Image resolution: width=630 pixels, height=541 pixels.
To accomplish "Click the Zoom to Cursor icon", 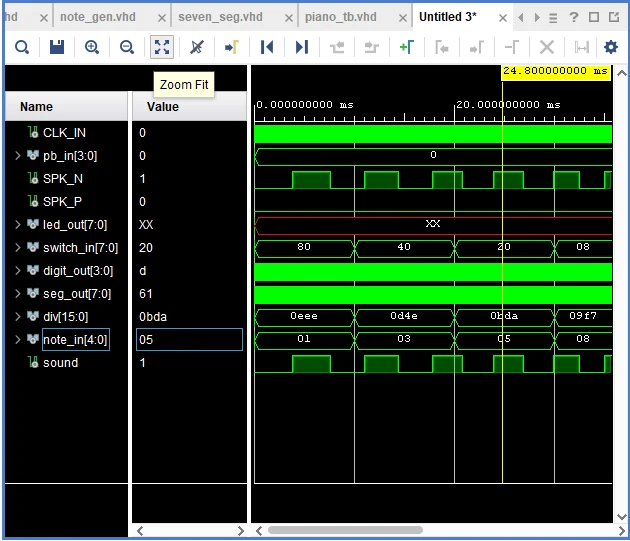I will [197, 47].
